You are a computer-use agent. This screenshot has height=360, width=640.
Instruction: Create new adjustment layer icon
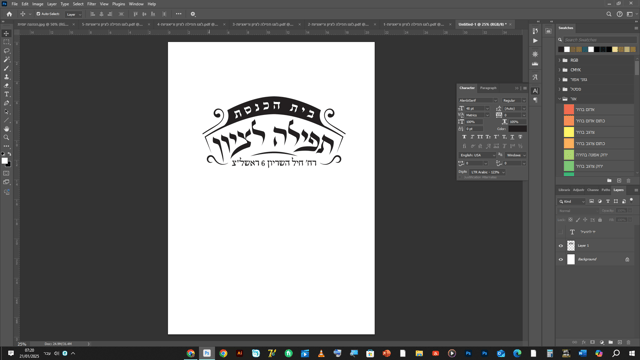[x=602, y=342]
